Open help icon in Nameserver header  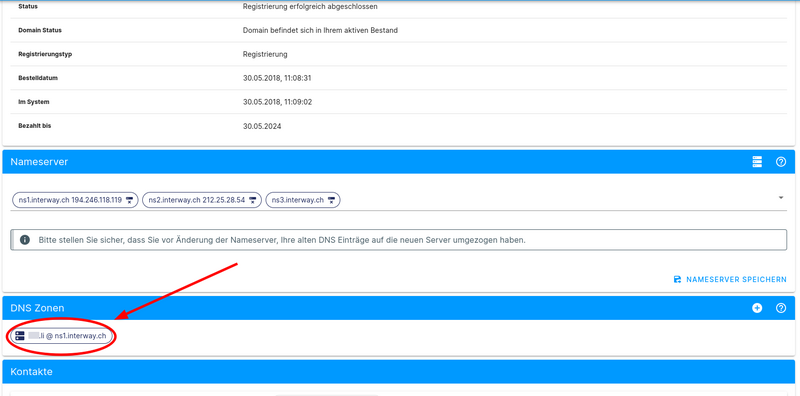pyautogui.click(x=781, y=162)
